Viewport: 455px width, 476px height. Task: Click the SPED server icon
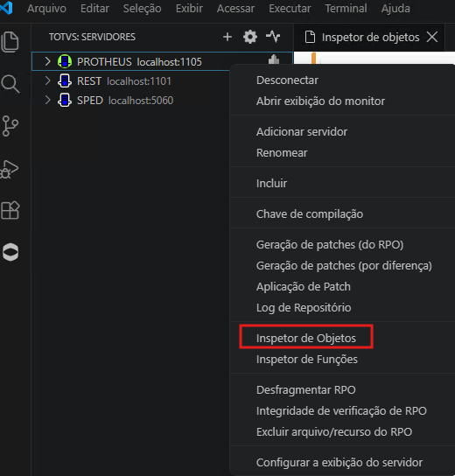65,101
